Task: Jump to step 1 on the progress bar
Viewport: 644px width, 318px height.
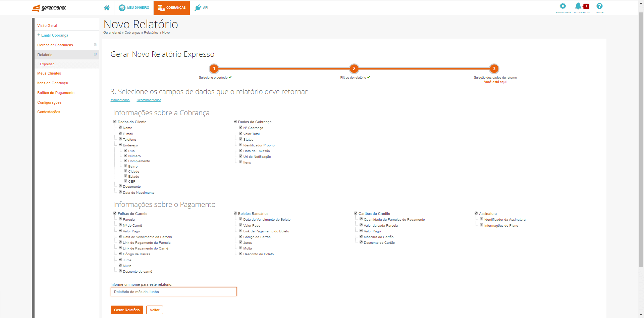Action: (x=214, y=69)
